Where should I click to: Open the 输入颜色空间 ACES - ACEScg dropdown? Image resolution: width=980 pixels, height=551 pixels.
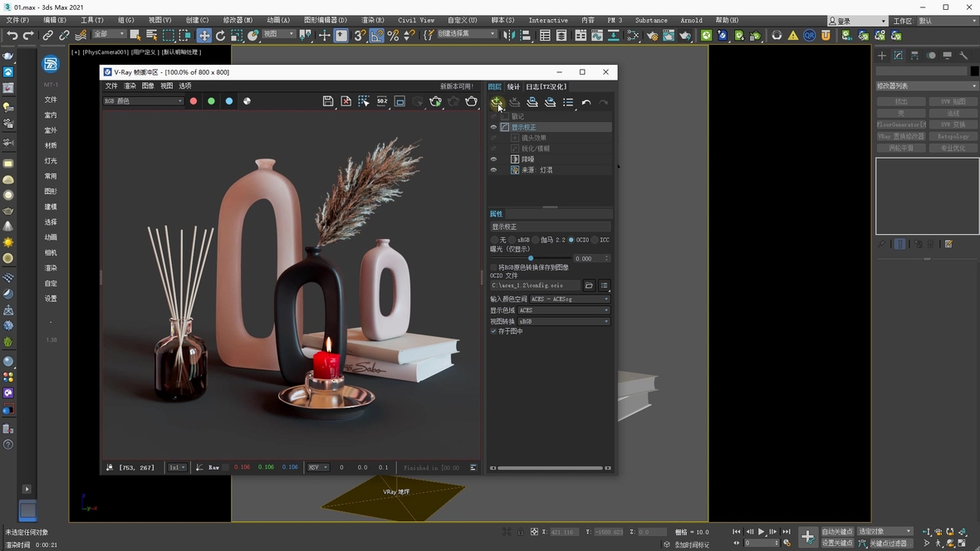click(x=570, y=299)
